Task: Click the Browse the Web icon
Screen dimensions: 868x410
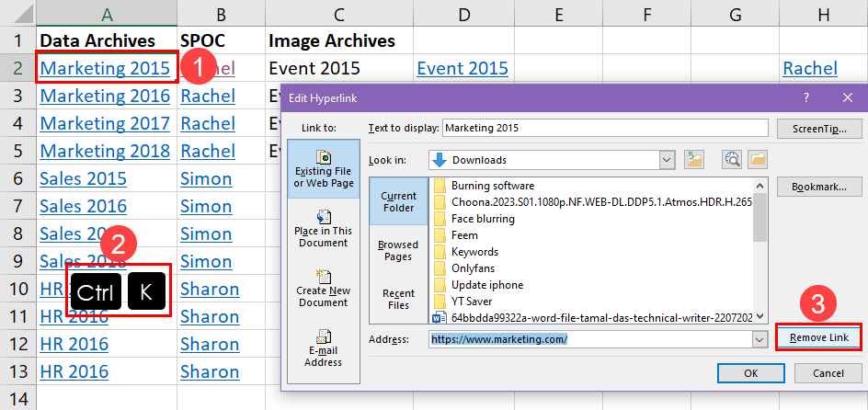Action: tap(732, 161)
